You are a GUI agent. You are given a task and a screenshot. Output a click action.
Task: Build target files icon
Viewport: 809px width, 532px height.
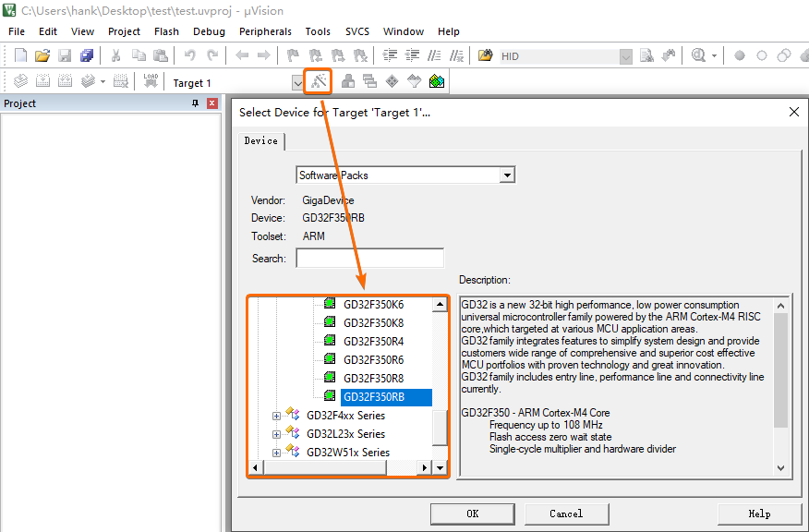point(42,81)
